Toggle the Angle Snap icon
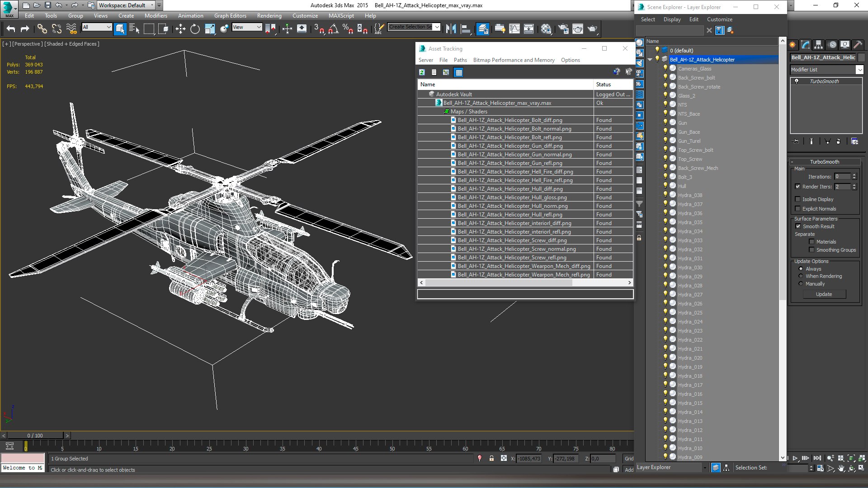The width and height of the screenshot is (868, 488). 333,29
